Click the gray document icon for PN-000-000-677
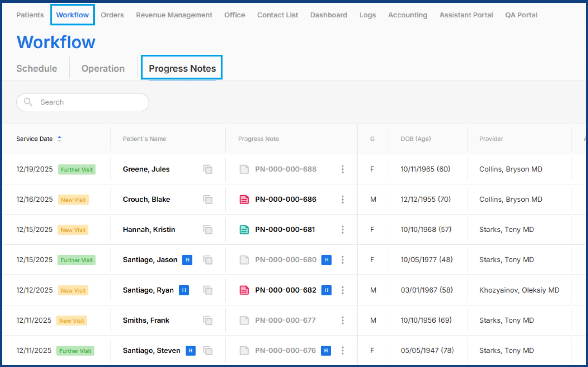The height and width of the screenshot is (367, 588). pyautogui.click(x=244, y=320)
